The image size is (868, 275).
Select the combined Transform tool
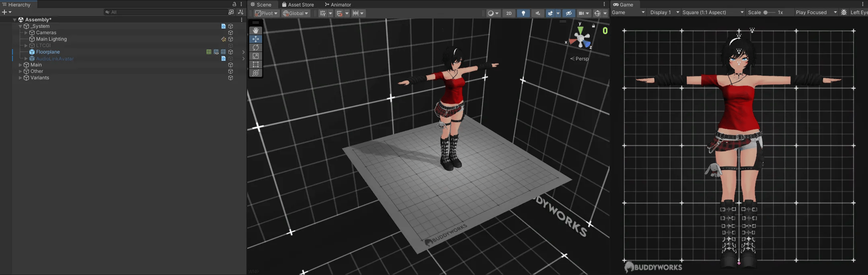[x=256, y=73]
